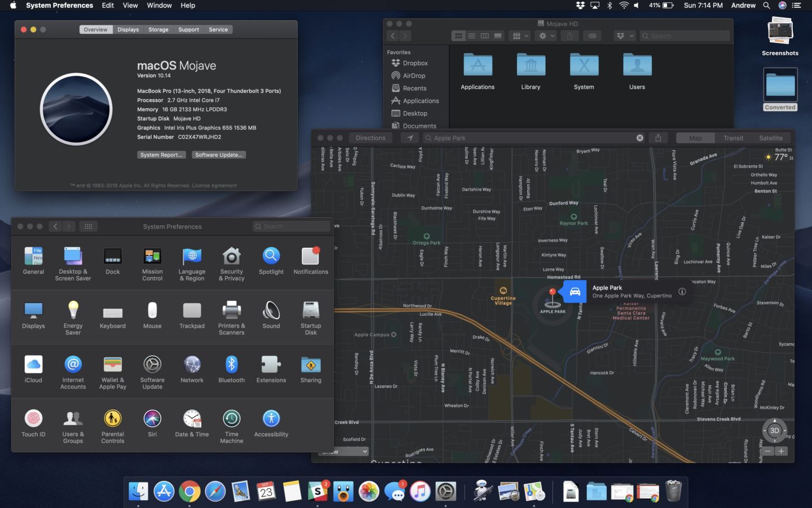The width and height of the screenshot is (812, 508).
Task: Open the View menu
Action: click(130, 5)
